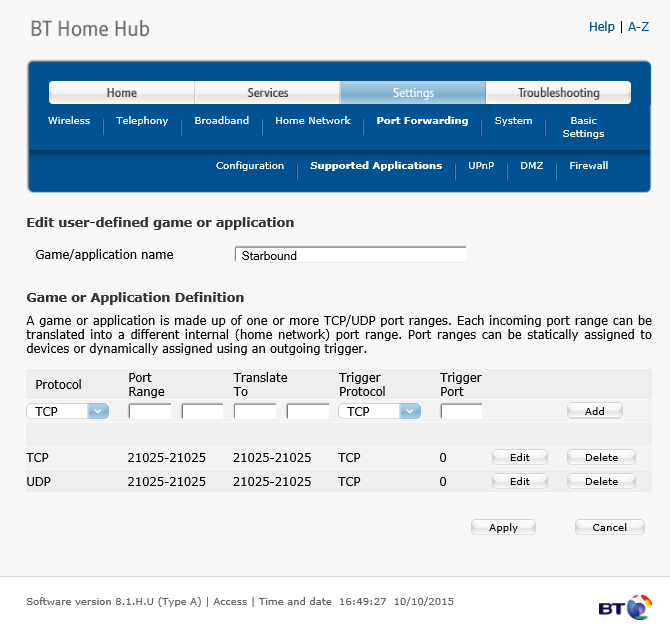Viewport: 670px width, 632px height.
Task: Select the first Port Range field
Action: click(x=150, y=411)
